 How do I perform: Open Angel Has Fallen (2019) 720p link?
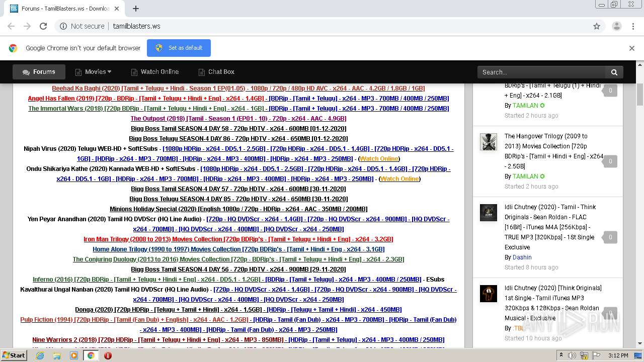(x=146, y=98)
